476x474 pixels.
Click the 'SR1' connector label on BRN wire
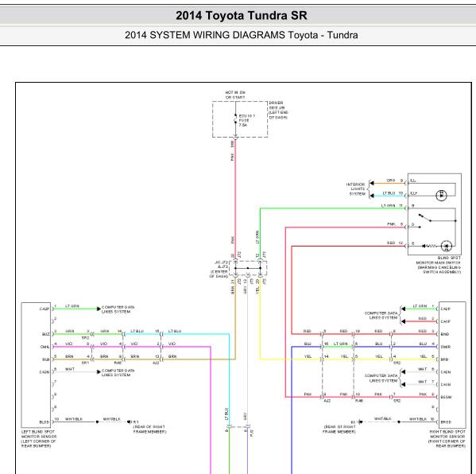[85, 363]
